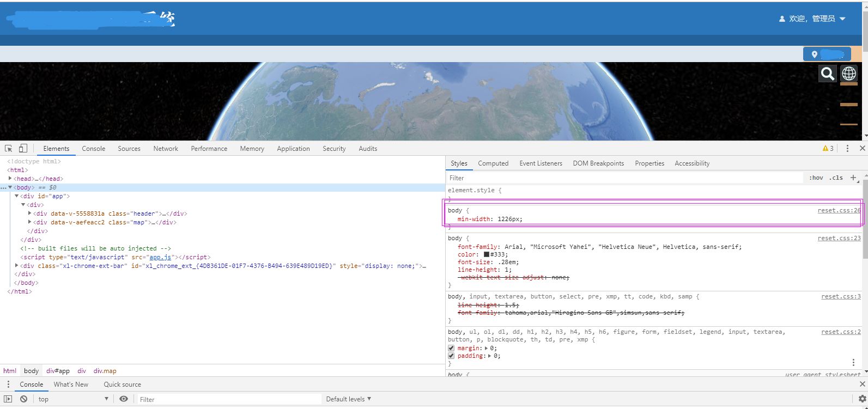Screen dimensions: 868x409
Task: Close the console drawer
Action: 862,384
